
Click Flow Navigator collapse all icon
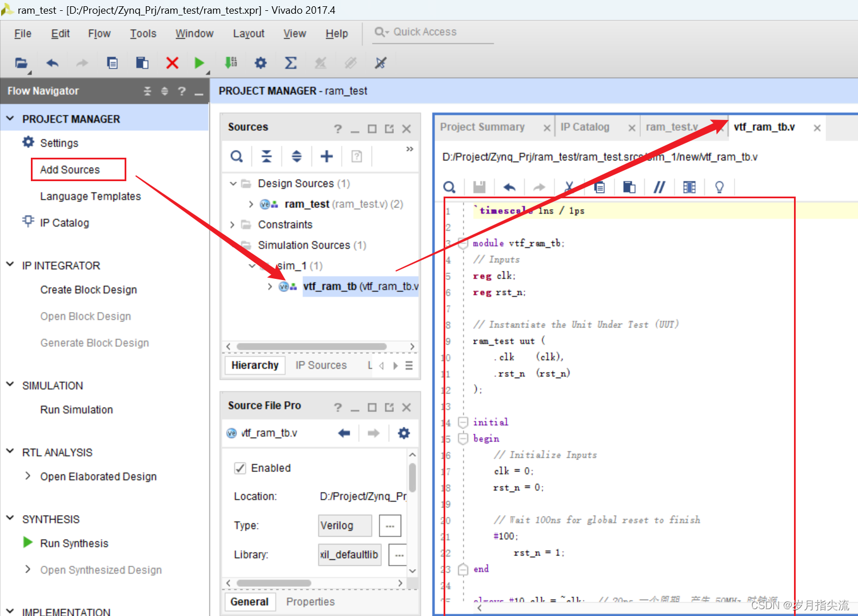[x=147, y=91]
